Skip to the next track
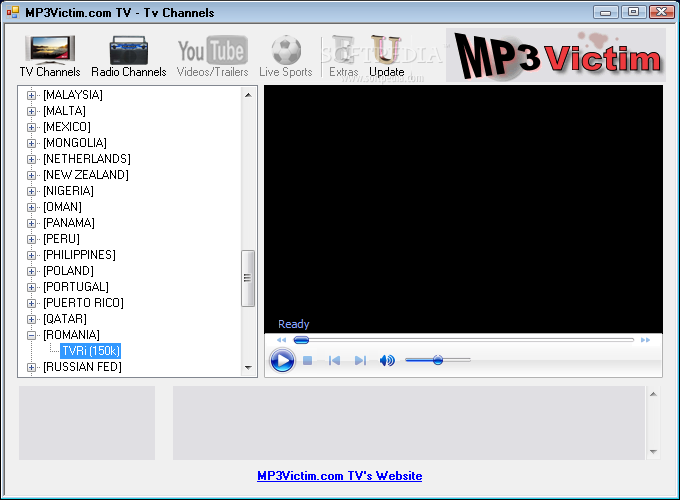The height and width of the screenshot is (500, 680). [x=360, y=360]
